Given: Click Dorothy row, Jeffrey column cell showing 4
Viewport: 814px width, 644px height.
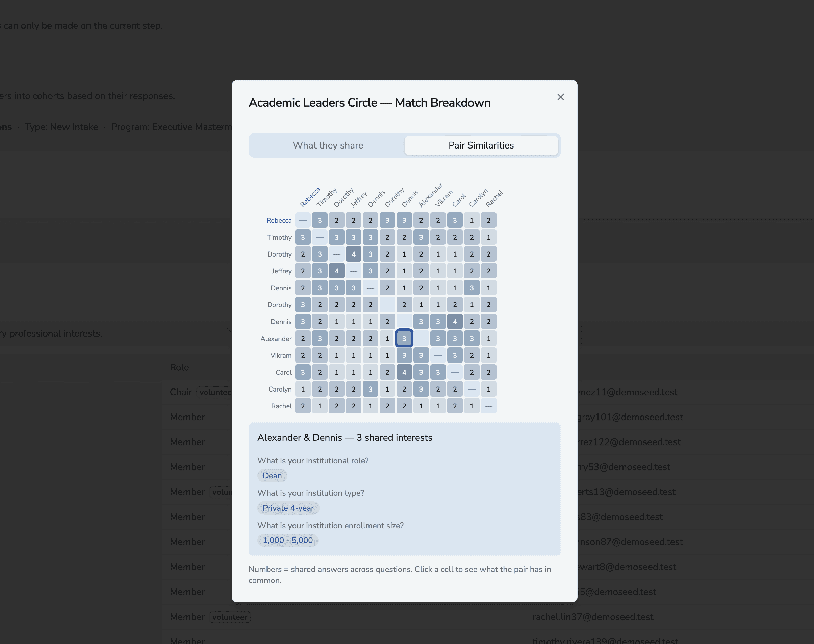Looking at the screenshot, I should [x=353, y=254].
